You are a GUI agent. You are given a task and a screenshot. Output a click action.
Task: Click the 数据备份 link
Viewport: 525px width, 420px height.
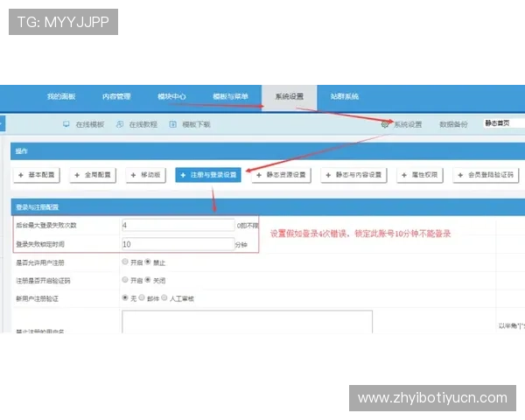[x=453, y=124]
